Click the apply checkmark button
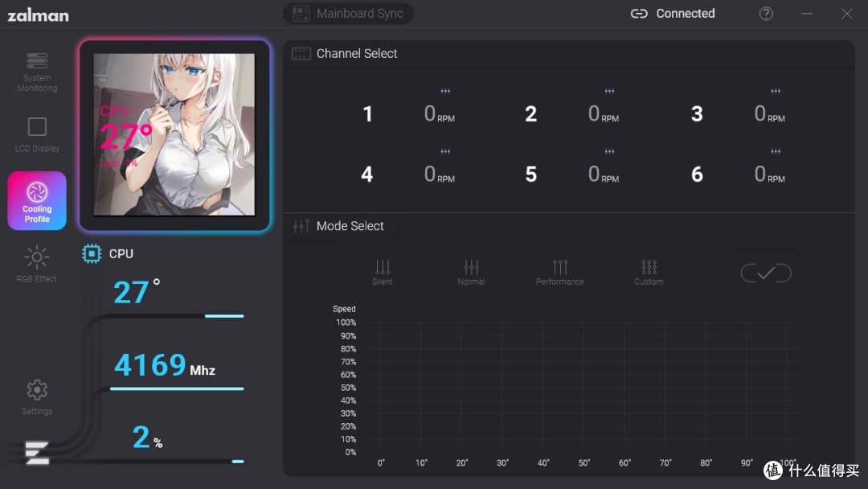This screenshot has width=868, height=489. click(766, 273)
